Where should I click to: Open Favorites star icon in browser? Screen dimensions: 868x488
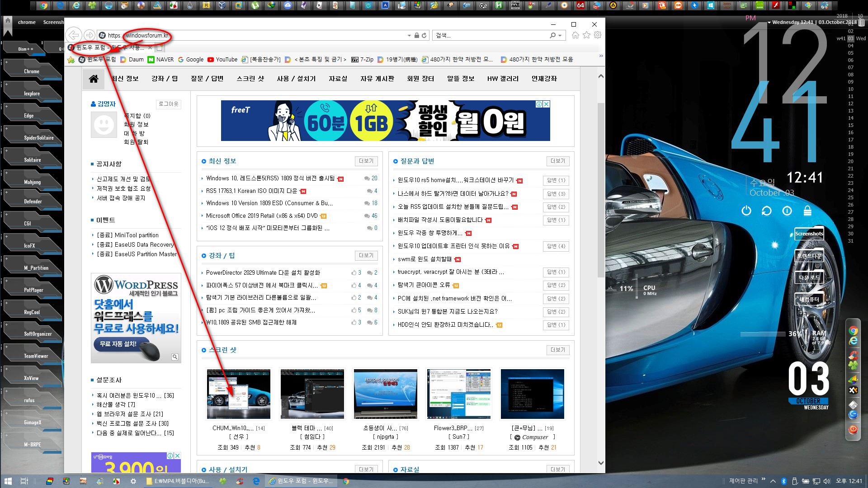click(x=586, y=35)
